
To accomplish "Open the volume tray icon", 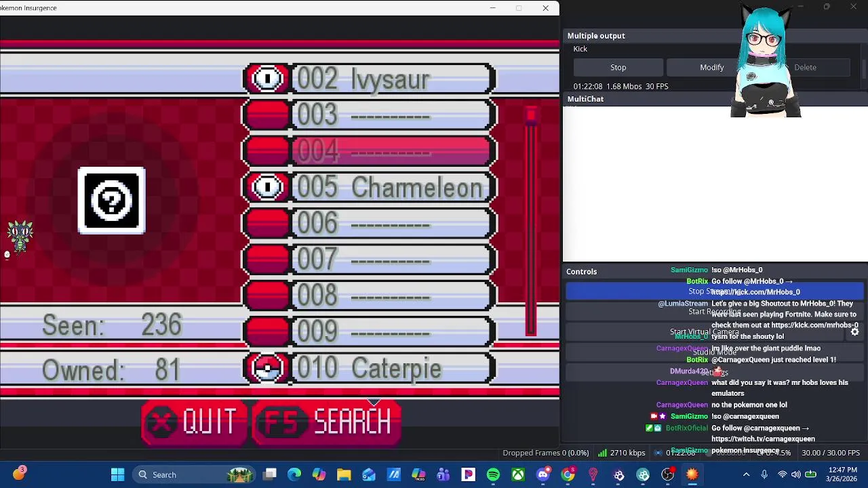I will click(x=795, y=474).
